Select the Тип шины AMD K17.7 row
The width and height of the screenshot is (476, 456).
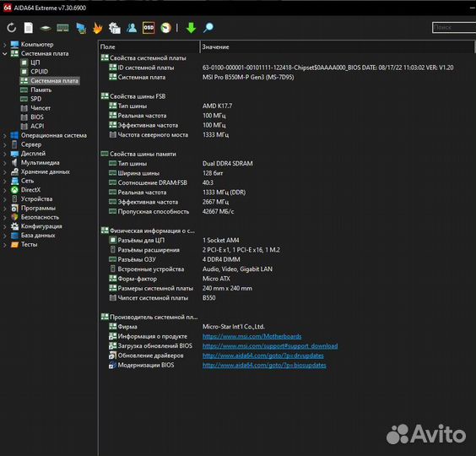point(170,106)
